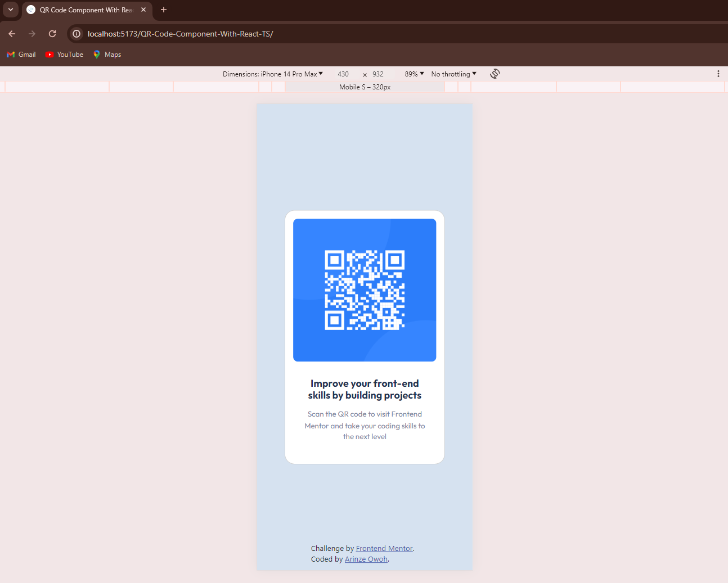Go back using the back arrow
This screenshot has width=728, height=583.
[x=12, y=34]
